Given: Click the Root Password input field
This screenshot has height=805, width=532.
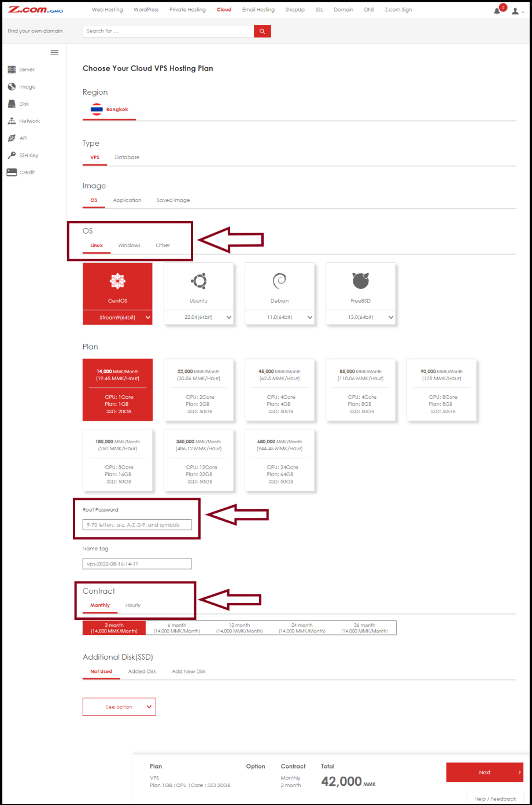Looking at the screenshot, I should (x=136, y=524).
